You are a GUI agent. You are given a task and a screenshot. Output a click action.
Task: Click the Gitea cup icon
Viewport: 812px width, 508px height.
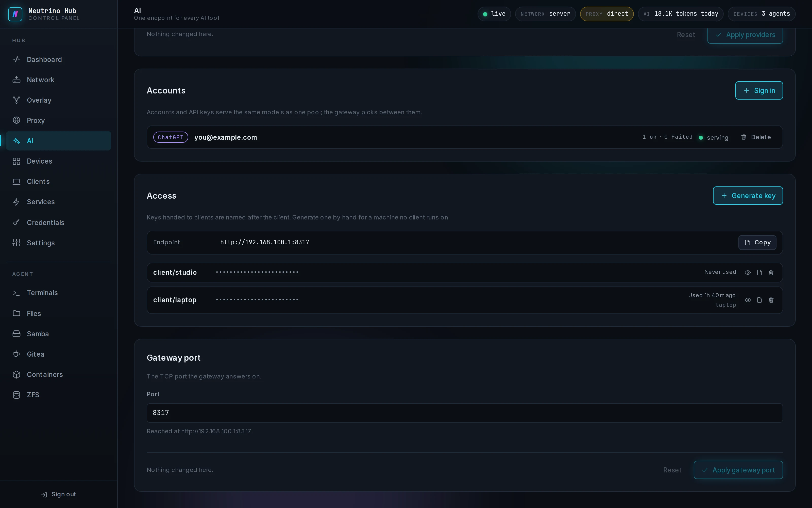pyautogui.click(x=16, y=354)
